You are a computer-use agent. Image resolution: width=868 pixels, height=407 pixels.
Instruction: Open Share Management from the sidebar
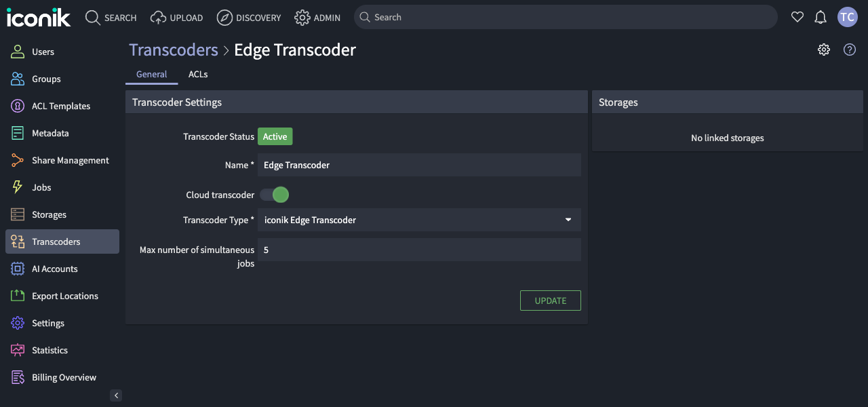(x=71, y=160)
